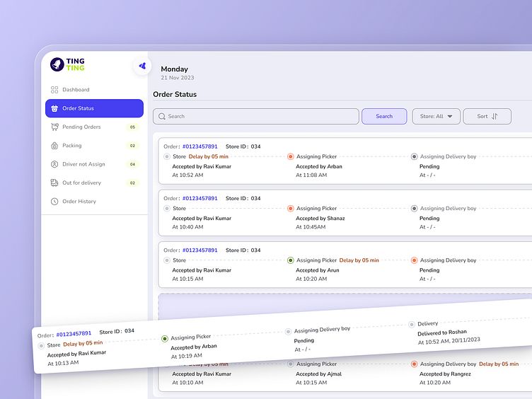Click the Packing box icon
The width and height of the screenshot is (532, 399).
(x=54, y=146)
